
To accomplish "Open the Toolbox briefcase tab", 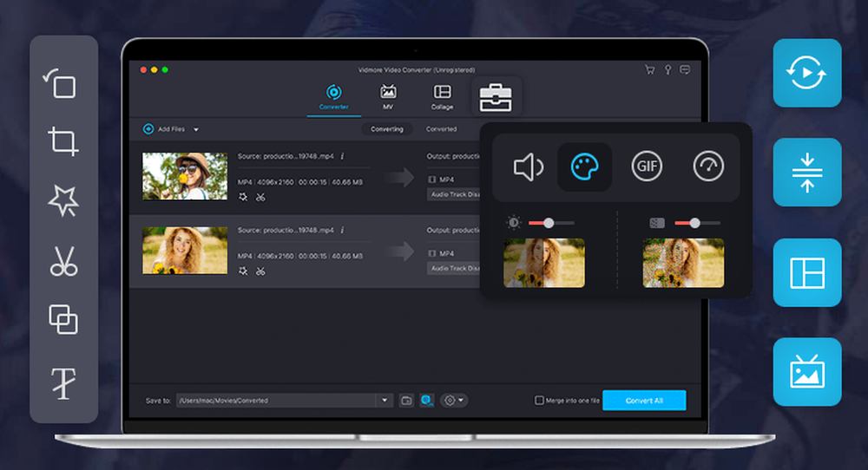I will tap(496, 97).
